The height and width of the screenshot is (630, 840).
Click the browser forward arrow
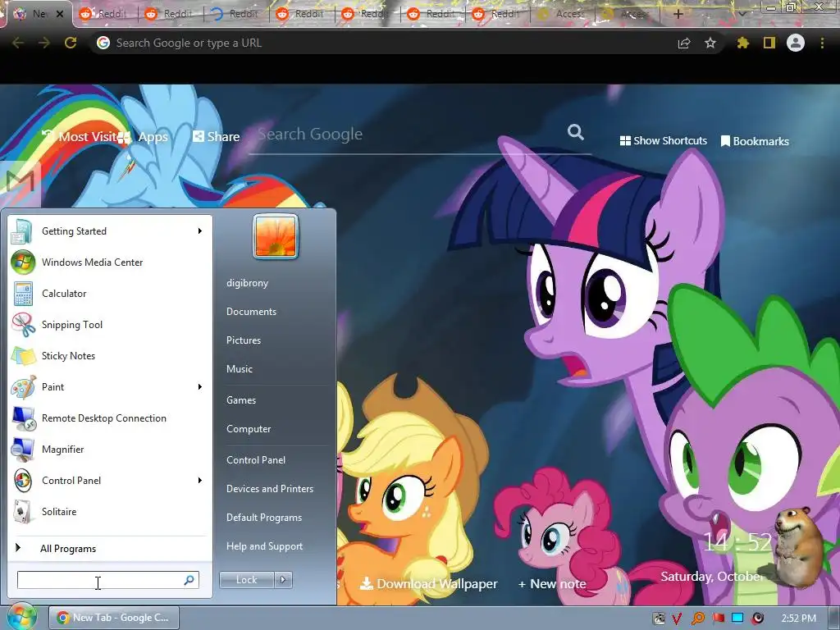(x=44, y=43)
